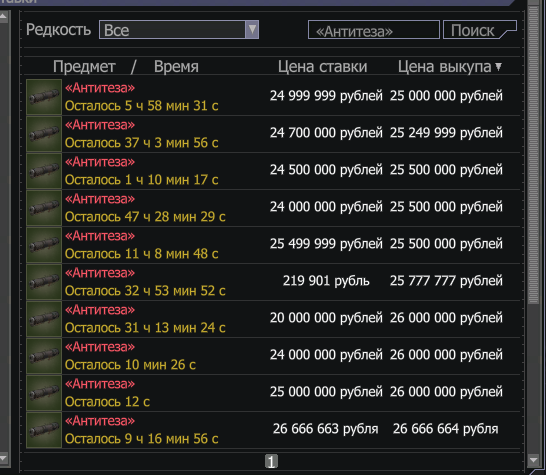Click the bid price 25 499 999 рублей
Viewport: 546px width, 475px height.
(x=326, y=244)
